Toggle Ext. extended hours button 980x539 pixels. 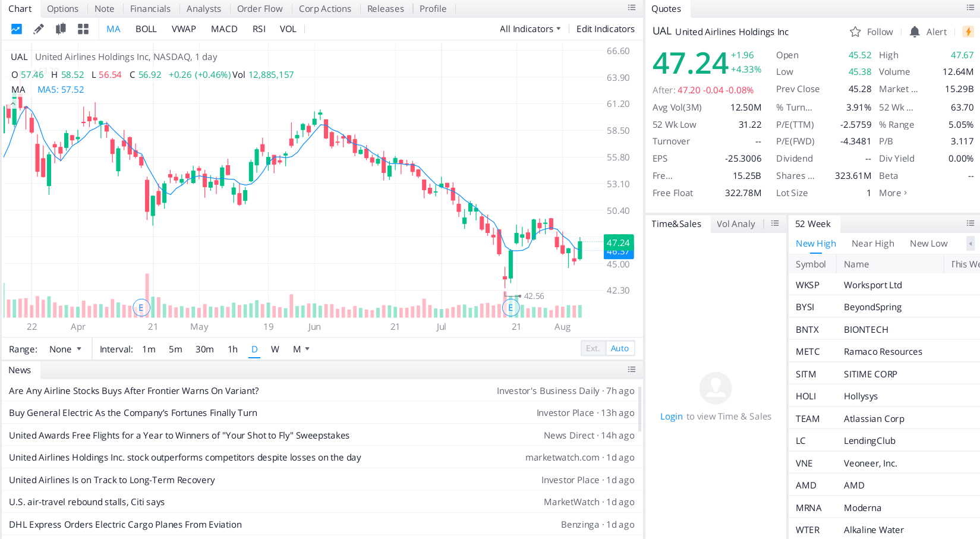pos(593,348)
